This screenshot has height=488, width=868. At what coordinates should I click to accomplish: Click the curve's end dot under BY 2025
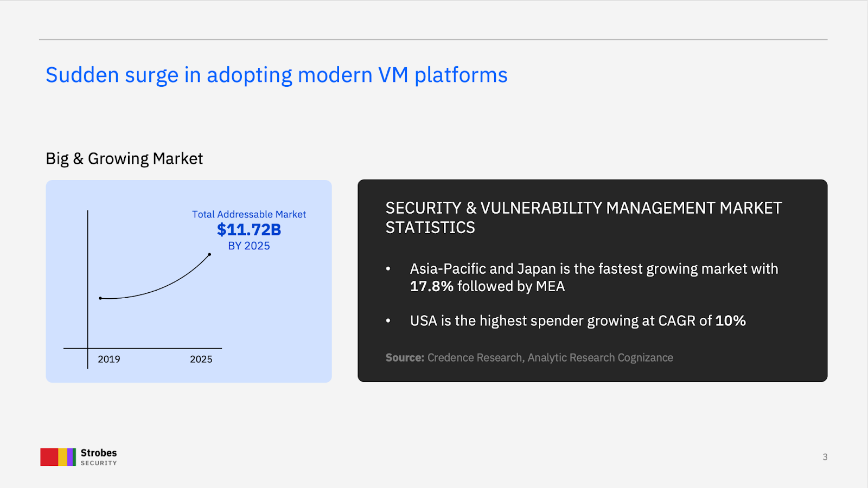(x=209, y=254)
